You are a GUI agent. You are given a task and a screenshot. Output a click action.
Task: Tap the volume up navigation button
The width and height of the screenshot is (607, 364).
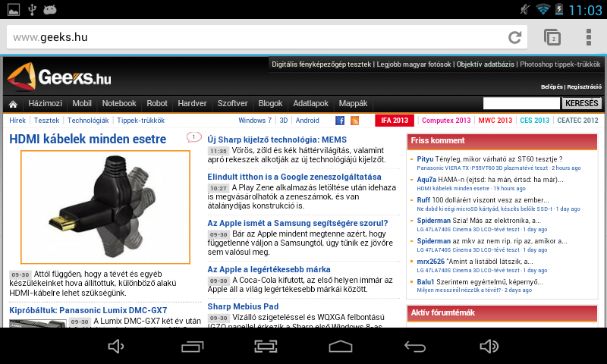click(489, 347)
